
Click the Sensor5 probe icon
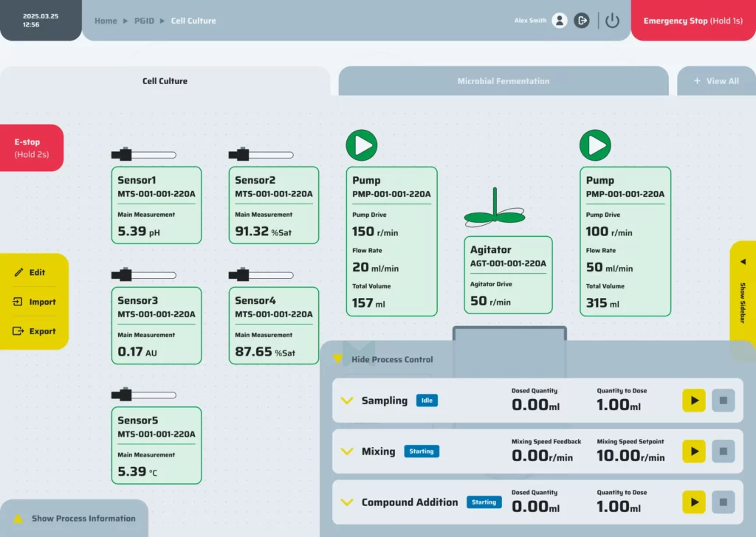(x=143, y=395)
